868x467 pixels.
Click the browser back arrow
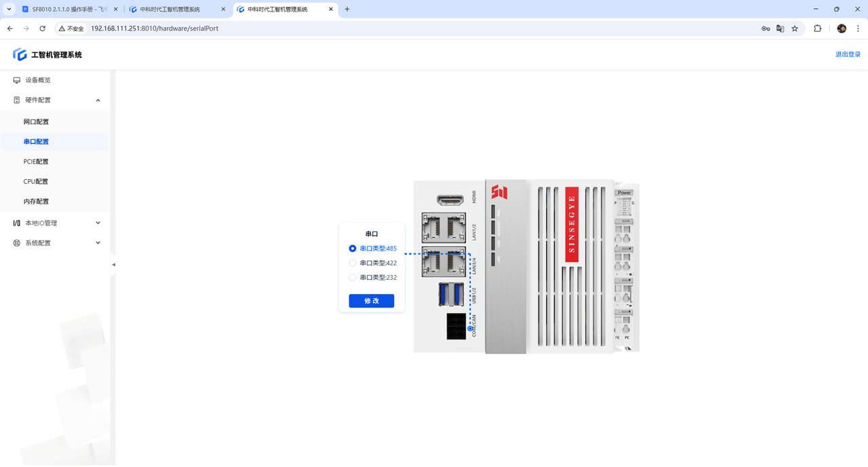pos(10,29)
